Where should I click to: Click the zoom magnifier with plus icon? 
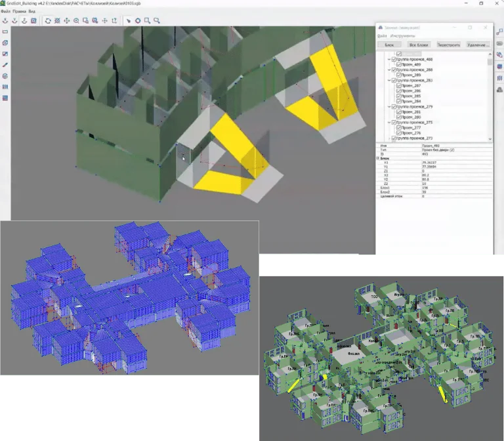(76, 20)
